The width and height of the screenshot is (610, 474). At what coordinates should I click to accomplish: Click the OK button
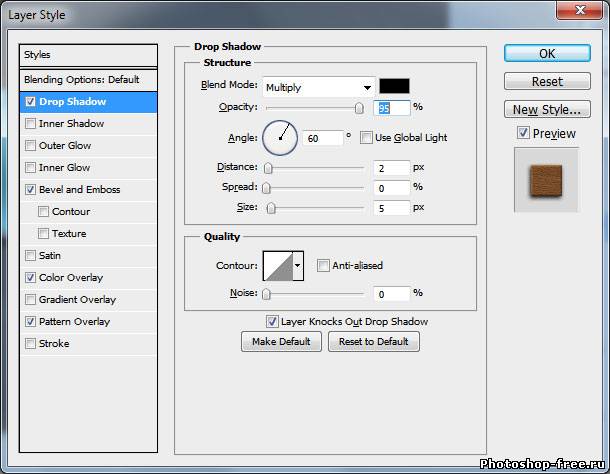pos(546,53)
